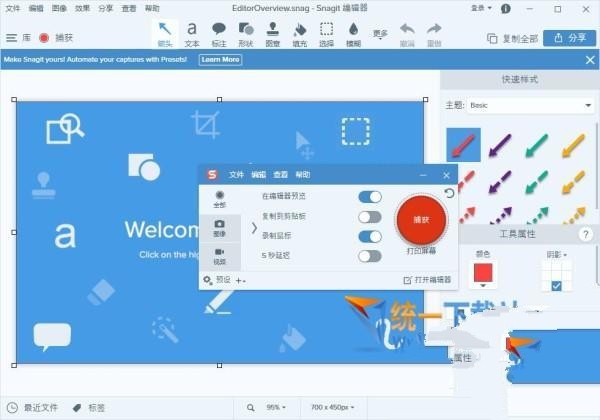
Task: Open the editor Image (图像) menu
Action: (x=59, y=8)
